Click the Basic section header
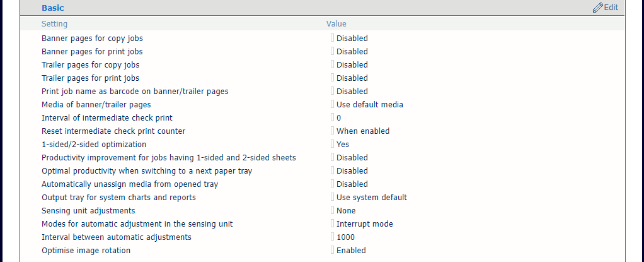This screenshot has width=644, height=262. 53,8
